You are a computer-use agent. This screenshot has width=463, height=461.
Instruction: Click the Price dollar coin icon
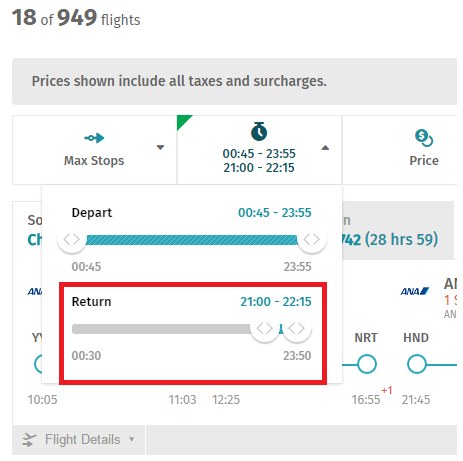point(424,138)
